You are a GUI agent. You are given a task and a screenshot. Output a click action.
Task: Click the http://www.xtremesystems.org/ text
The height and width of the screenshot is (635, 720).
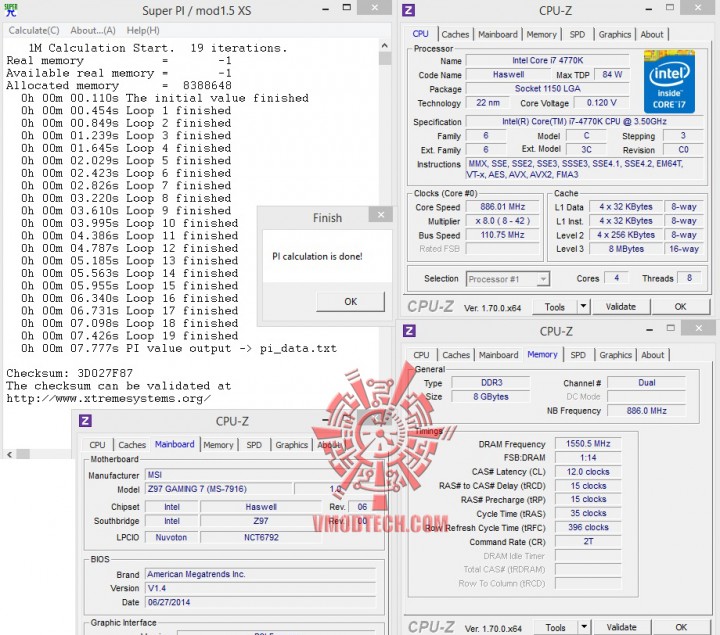tap(108, 399)
